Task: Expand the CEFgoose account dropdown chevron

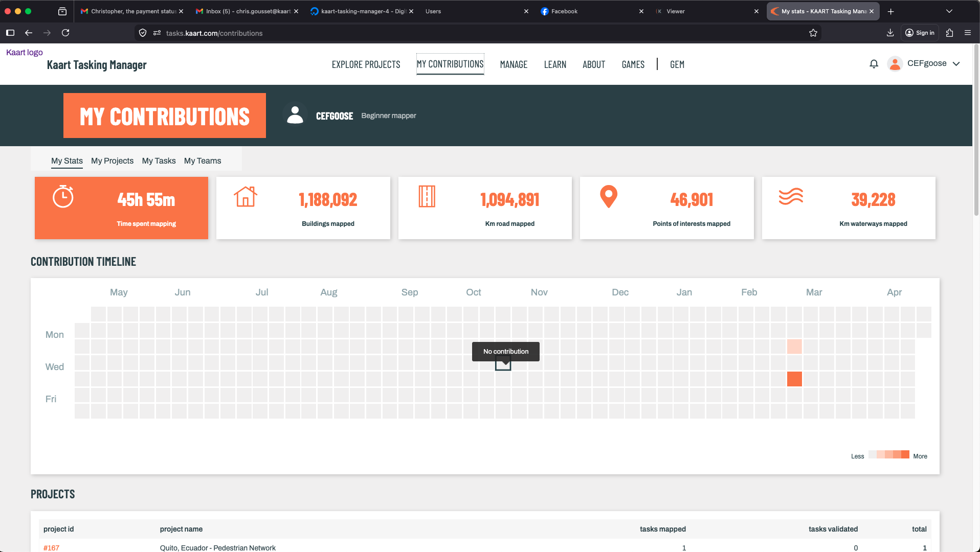Action: [x=957, y=64]
